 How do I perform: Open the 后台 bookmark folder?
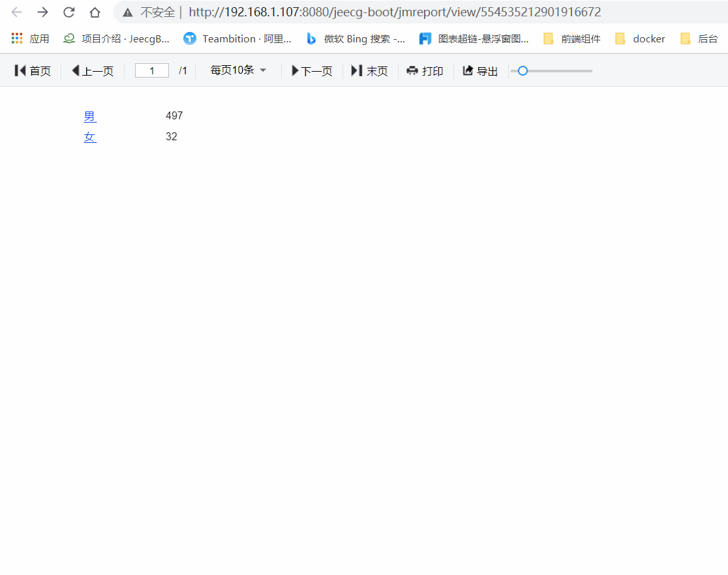(699, 38)
